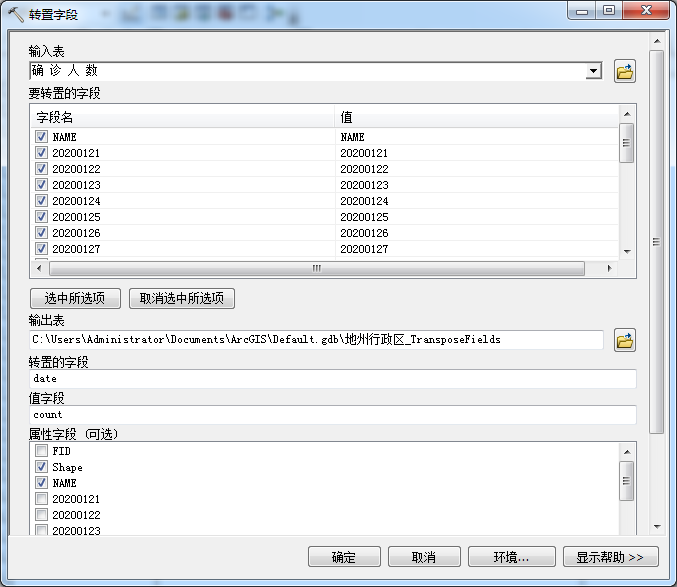
Task: Check 20200122 in attribute fields list
Action: click(x=41, y=514)
